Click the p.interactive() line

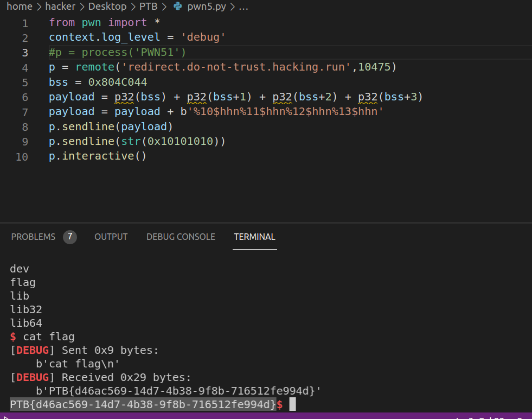point(98,156)
